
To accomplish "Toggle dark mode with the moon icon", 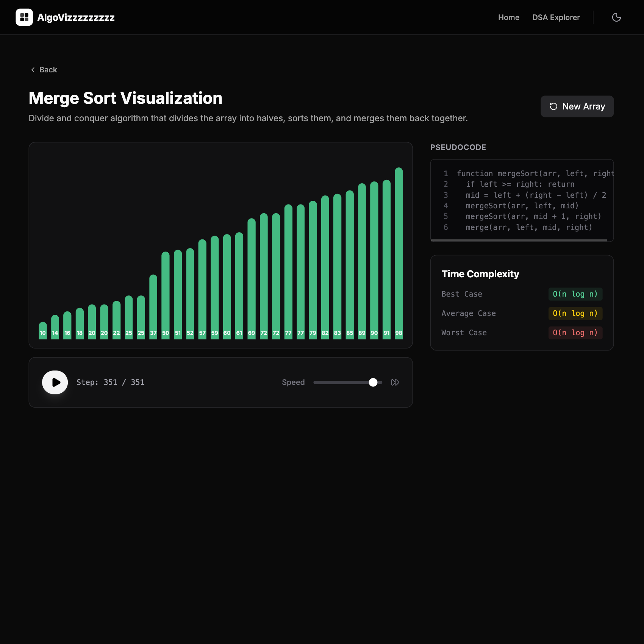I will 616,17.
